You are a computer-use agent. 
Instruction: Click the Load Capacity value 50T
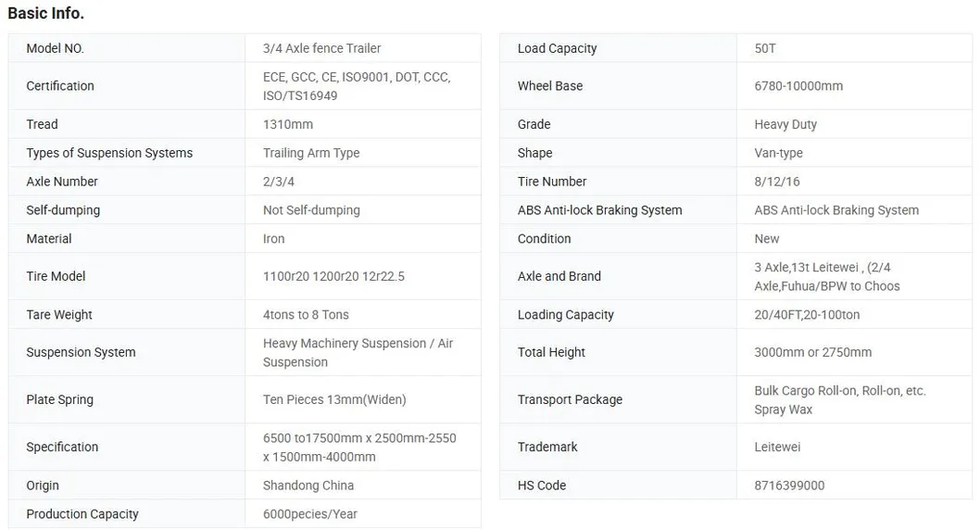[765, 48]
